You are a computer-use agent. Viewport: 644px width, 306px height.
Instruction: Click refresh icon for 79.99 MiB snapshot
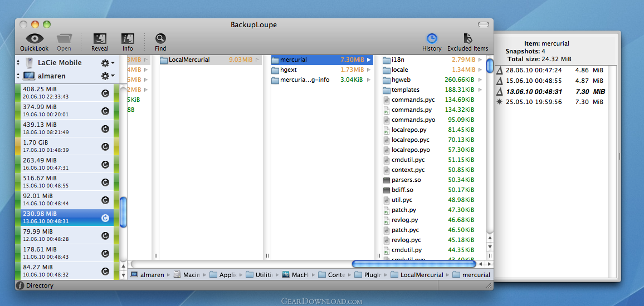tap(105, 235)
